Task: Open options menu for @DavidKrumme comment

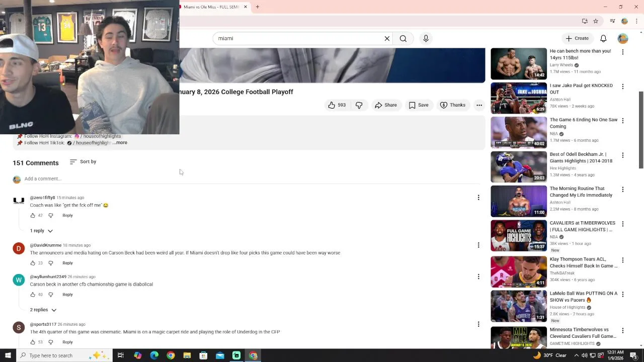Action: coord(478,245)
